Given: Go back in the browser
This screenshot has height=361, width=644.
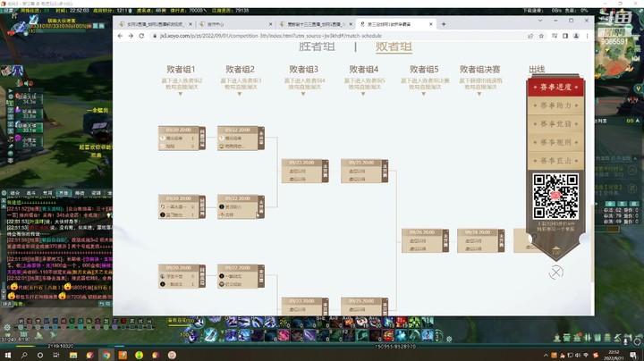Looking at the screenshot, I should [x=120, y=36].
